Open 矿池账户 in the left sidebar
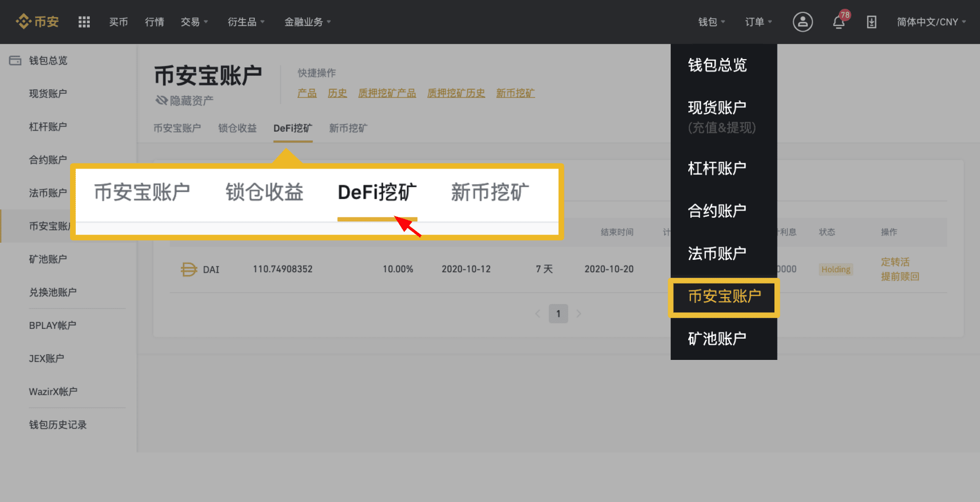The height and width of the screenshot is (502, 980). point(48,259)
